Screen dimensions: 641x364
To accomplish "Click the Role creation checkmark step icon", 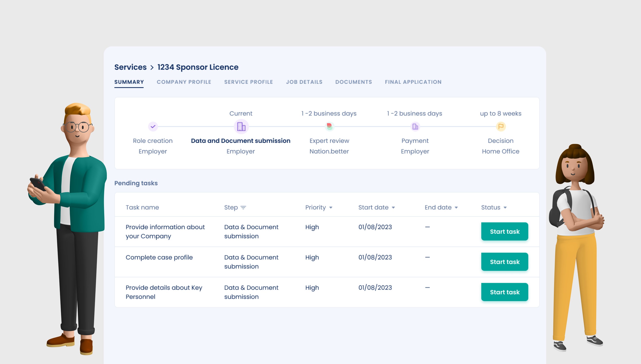I will point(153,126).
